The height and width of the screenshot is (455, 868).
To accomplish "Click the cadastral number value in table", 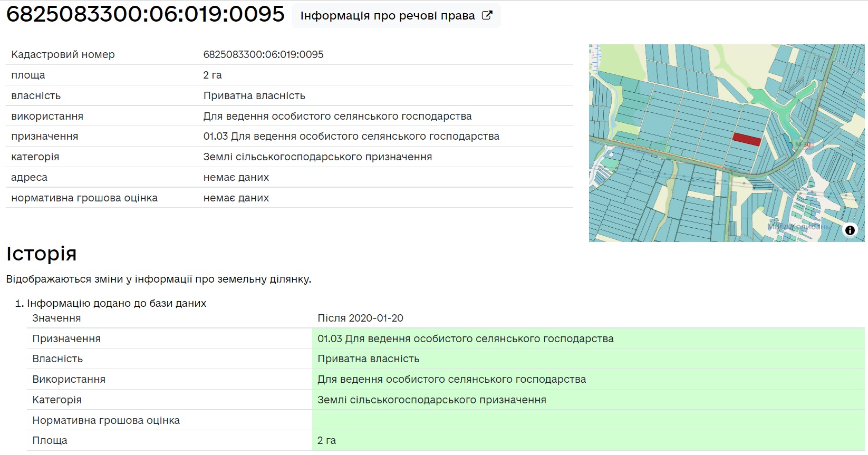I will tap(263, 54).
